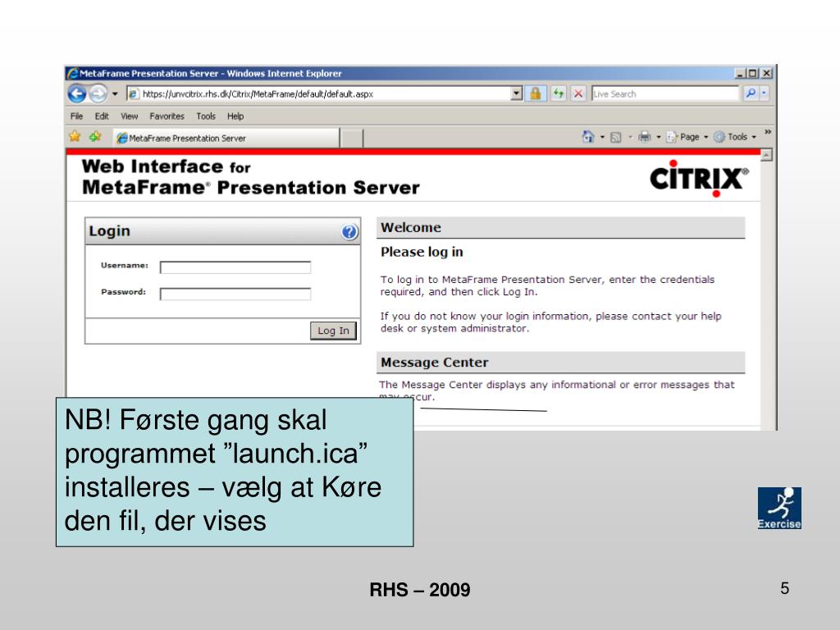
Task: Open the Favorites menu
Action: point(167,116)
